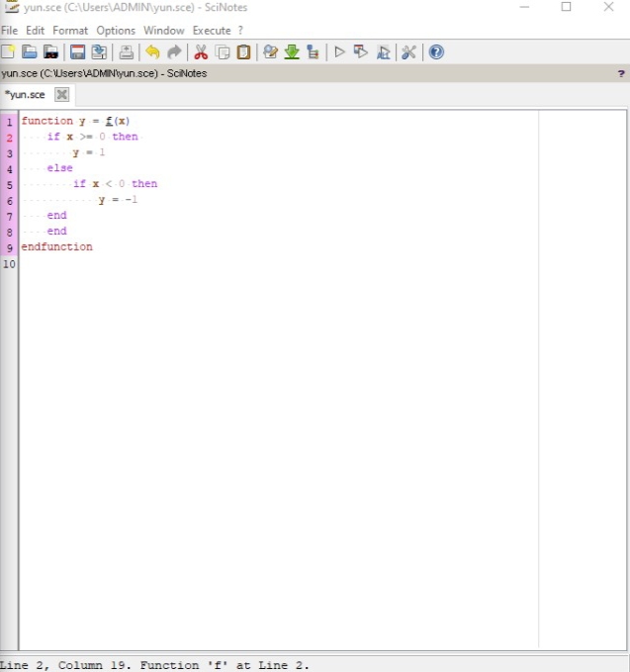Click the 'end' keyword on line 8

pyautogui.click(x=57, y=231)
